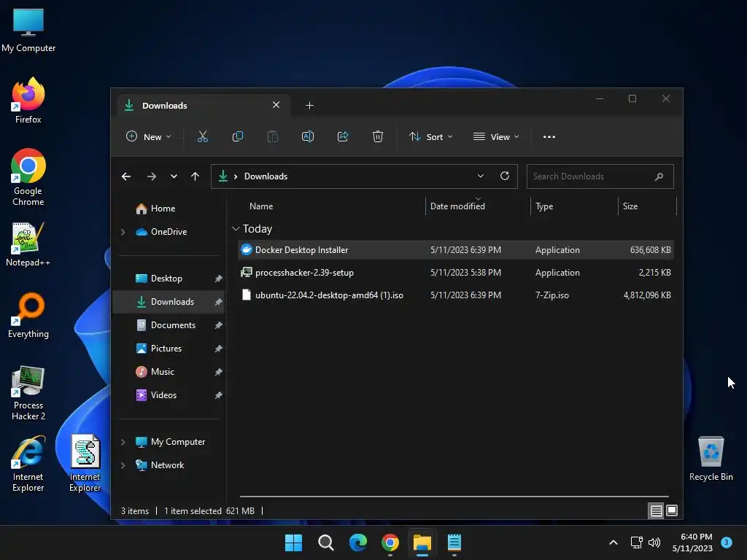Expand My Computer in navigation pane

123,442
